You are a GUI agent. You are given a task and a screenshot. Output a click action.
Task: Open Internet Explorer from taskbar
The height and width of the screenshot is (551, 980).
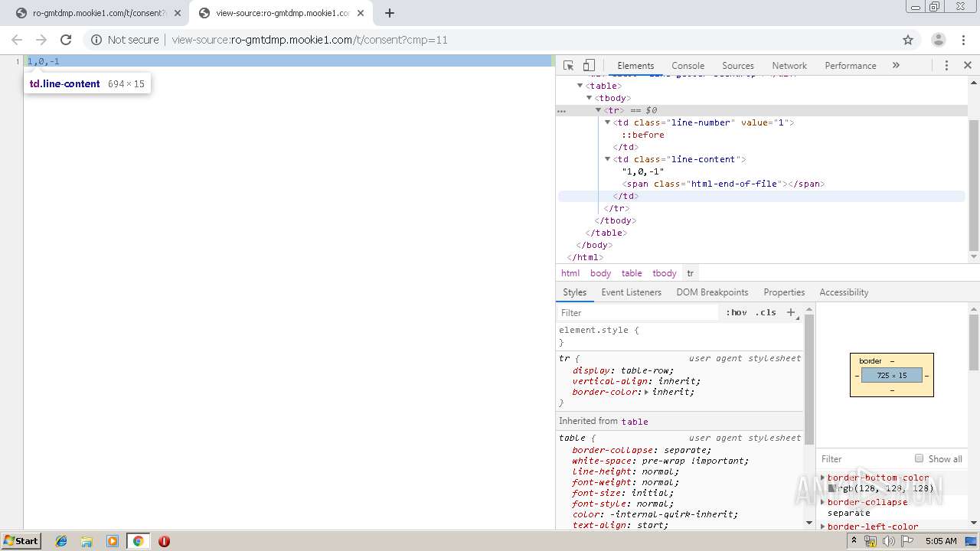[62, 541]
